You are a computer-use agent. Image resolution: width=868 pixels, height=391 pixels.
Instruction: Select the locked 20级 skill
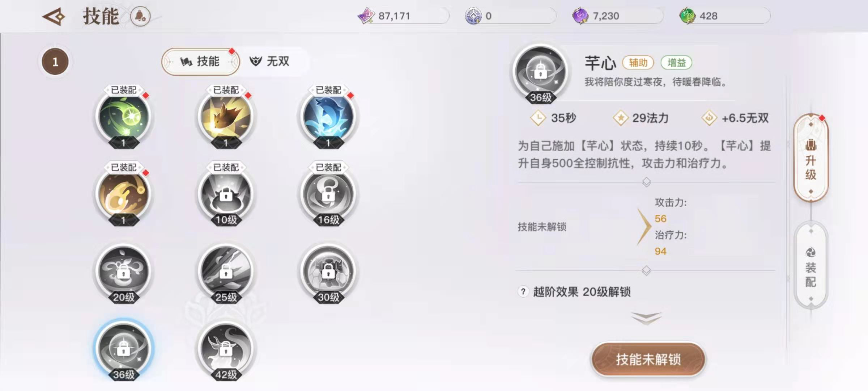[x=123, y=272]
